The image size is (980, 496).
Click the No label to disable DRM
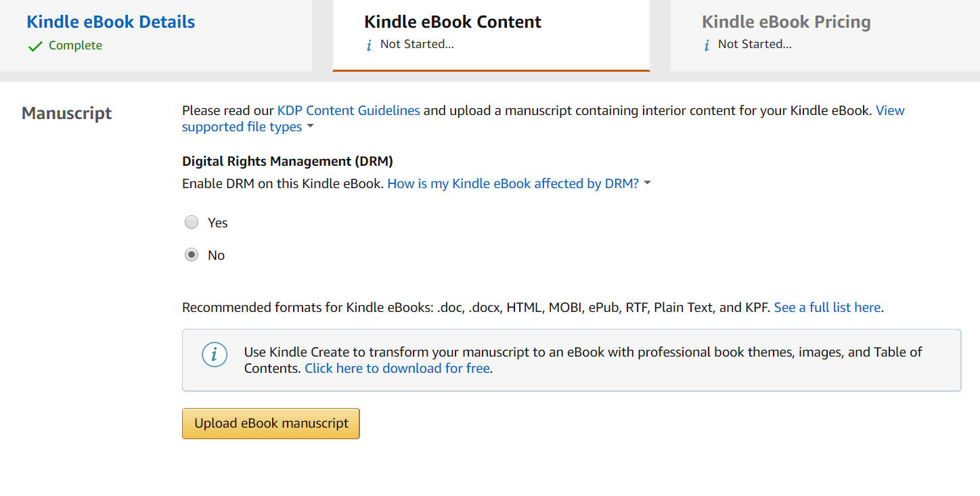[217, 255]
